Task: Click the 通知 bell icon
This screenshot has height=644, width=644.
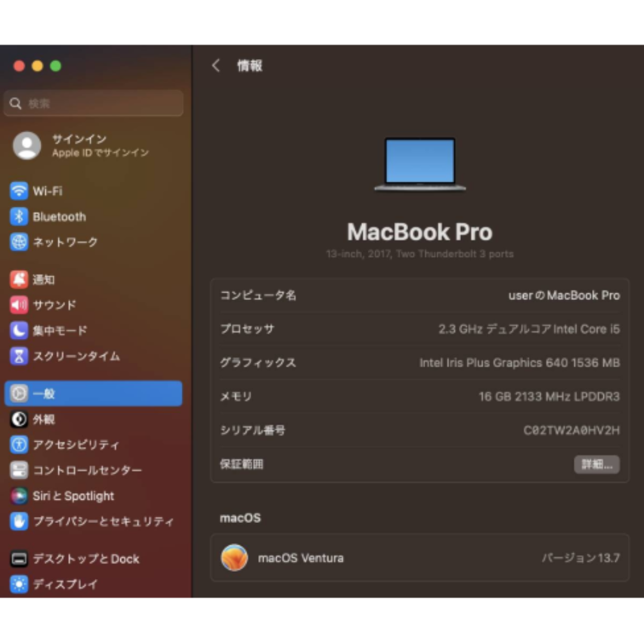Action: click(x=19, y=279)
